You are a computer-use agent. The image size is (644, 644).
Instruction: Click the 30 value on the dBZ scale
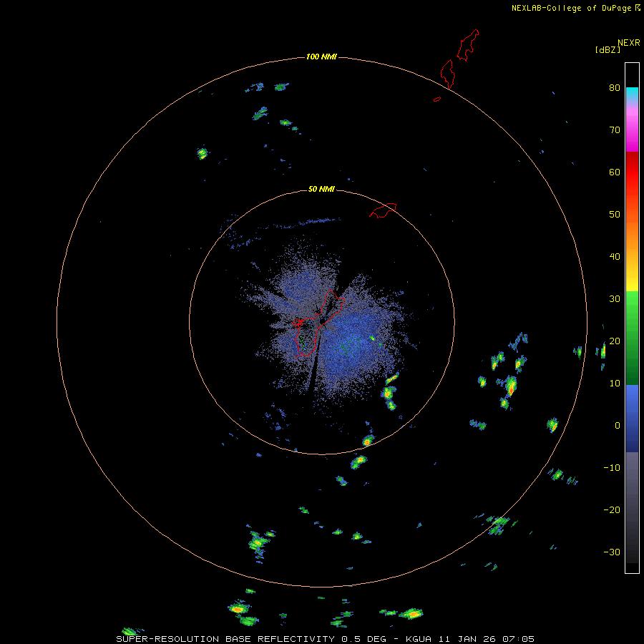pyautogui.click(x=615, y=298)
